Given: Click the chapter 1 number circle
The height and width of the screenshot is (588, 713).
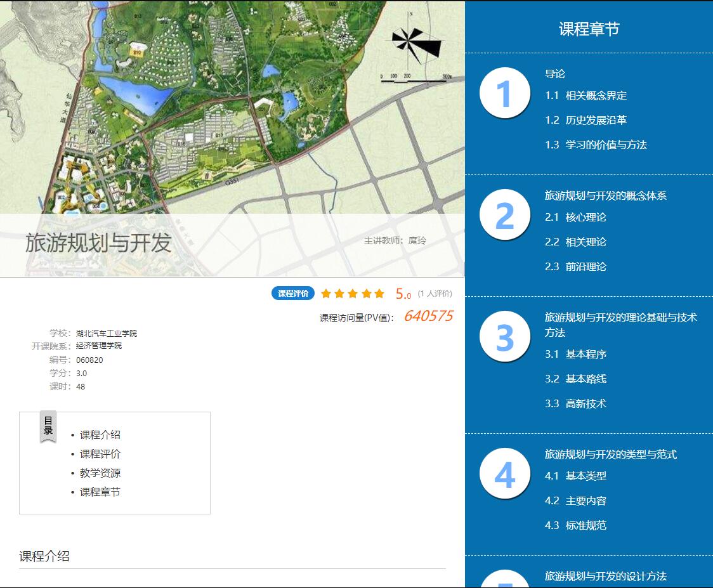Looking at the screenshot, I should (504, 93).
